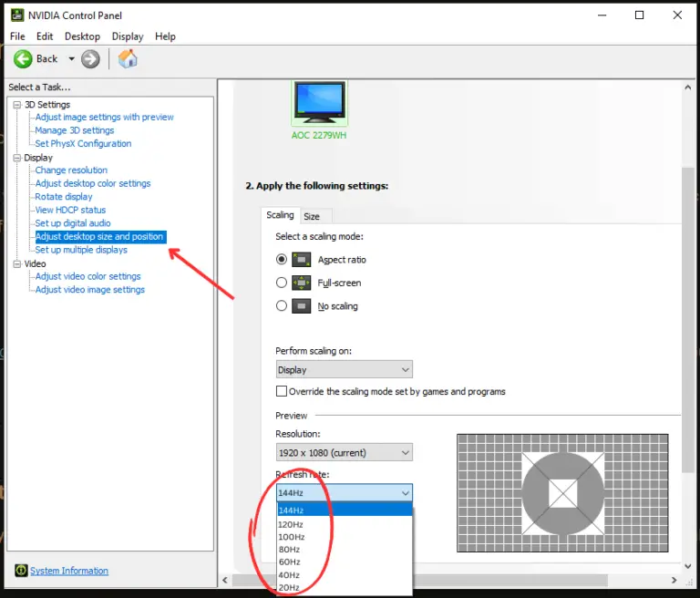
Task: Click the scaling preview test pattern
Action: click(x=562, y=493)
